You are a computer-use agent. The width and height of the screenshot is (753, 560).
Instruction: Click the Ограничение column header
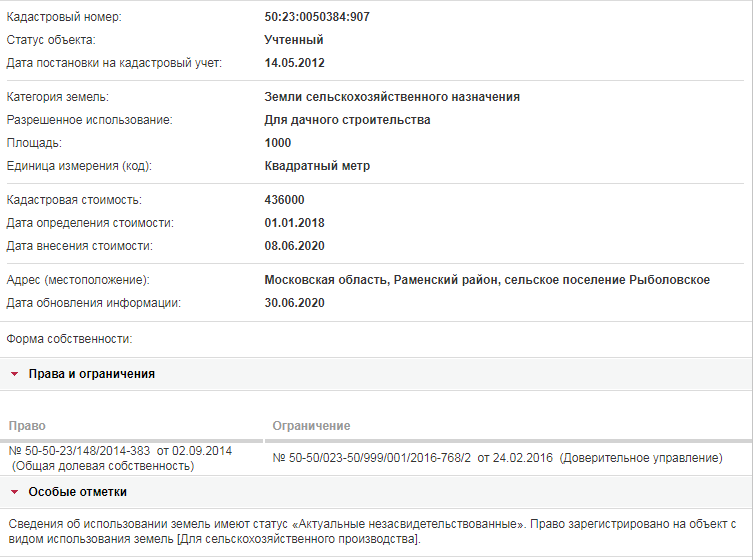point(311,426)
